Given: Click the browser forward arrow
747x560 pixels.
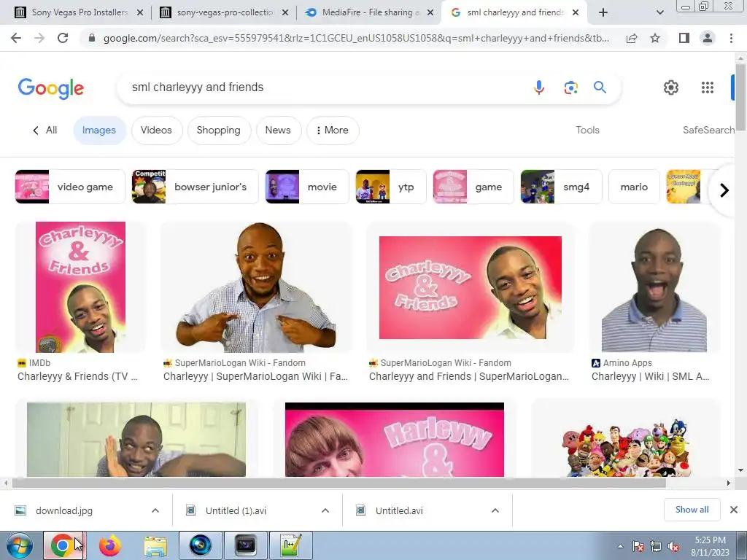Looking at the screenshot, I should tap(39, 38).
